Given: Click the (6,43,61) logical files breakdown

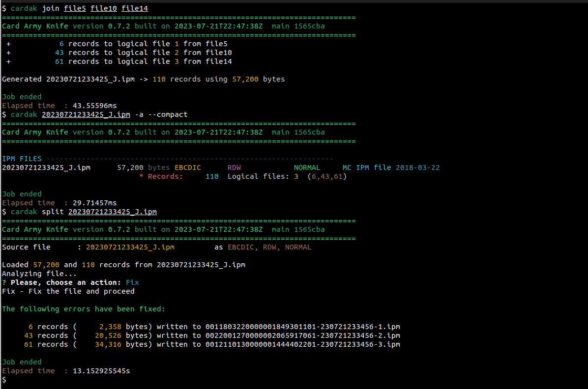Looking at the screenshot, I should click(x=327, y=176).
